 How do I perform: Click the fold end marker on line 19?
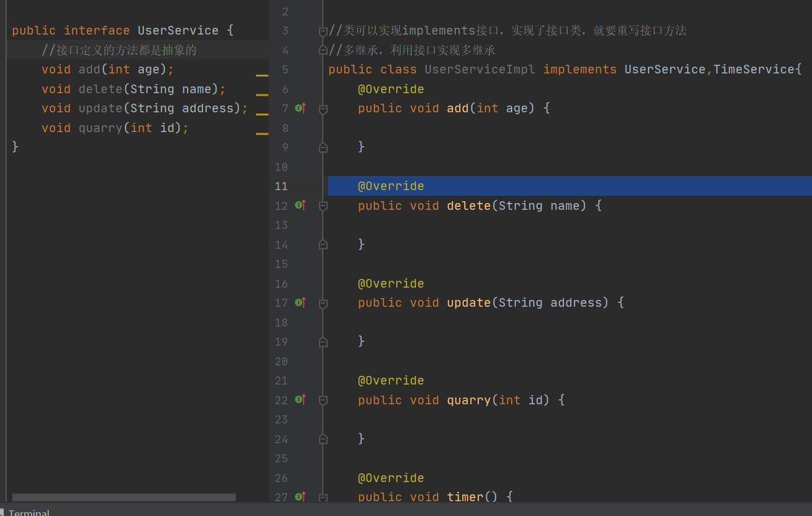[x=323, y=341]
